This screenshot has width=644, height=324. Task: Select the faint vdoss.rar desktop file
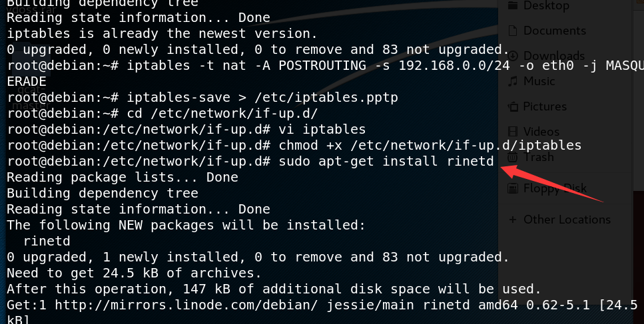[x=31, y=10]
